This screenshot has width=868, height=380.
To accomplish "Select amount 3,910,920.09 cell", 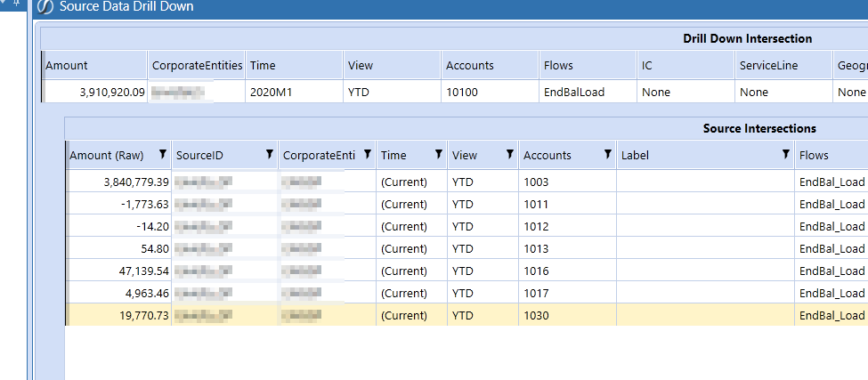I will click(x=95, y=92).
